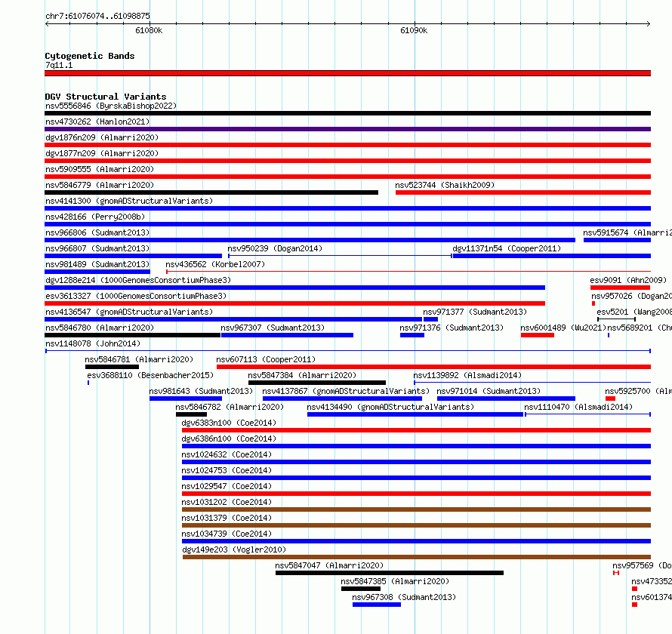Open nsv1031202 (Coe2014) entry
Image resolution: width=672 pixels, height=634 pixels.
click(227, 502)
